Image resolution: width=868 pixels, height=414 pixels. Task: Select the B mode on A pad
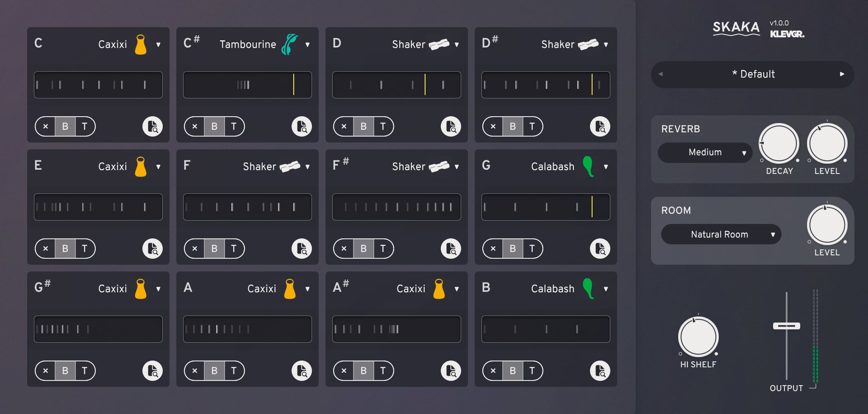214,371
